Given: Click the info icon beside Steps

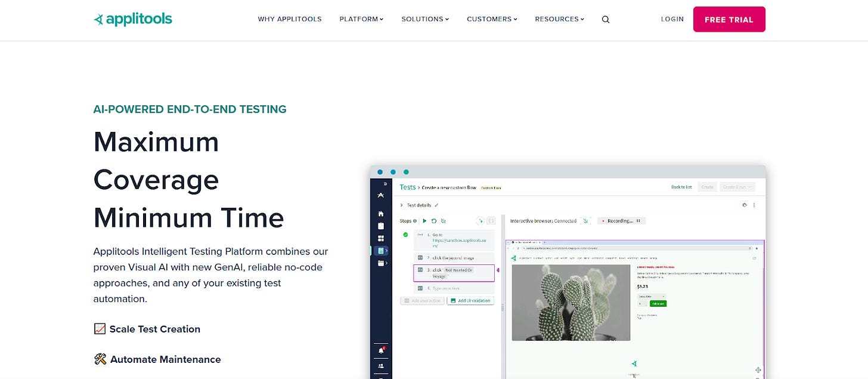Looking at the screenshot, I should [x=415, y=221].
